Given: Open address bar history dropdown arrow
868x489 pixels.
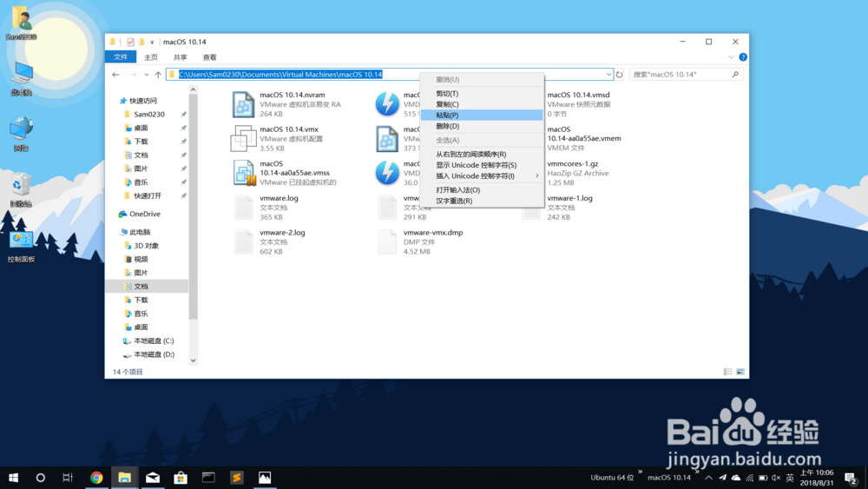Looking at the screenshot, I should pyautogui.click(x=608, y=74).
